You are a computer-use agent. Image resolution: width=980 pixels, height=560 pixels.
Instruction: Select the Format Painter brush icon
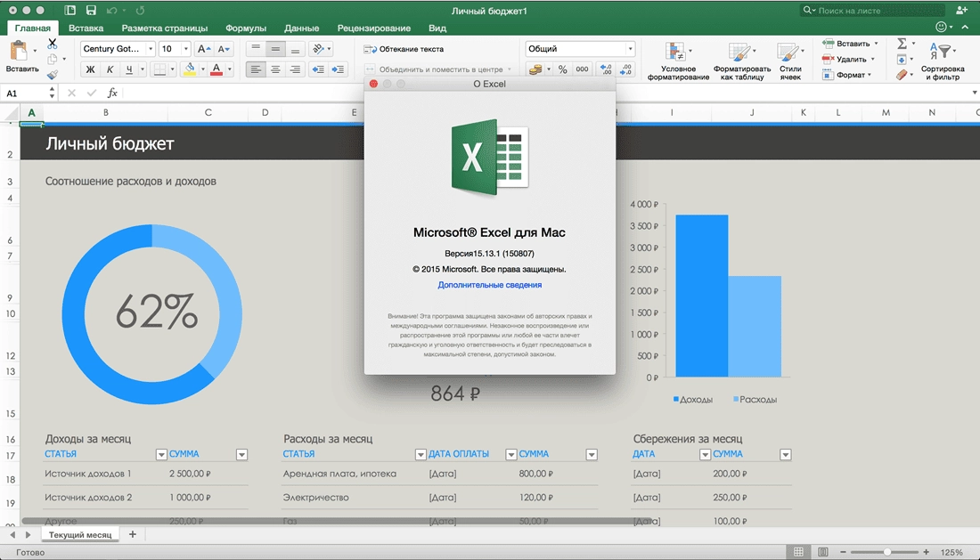pos(53,74)
